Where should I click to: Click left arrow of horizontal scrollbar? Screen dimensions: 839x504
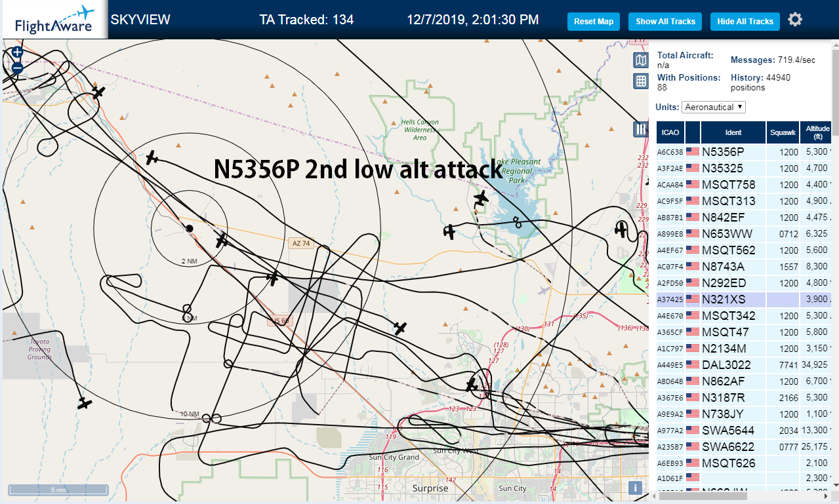[x=653, y=495]
